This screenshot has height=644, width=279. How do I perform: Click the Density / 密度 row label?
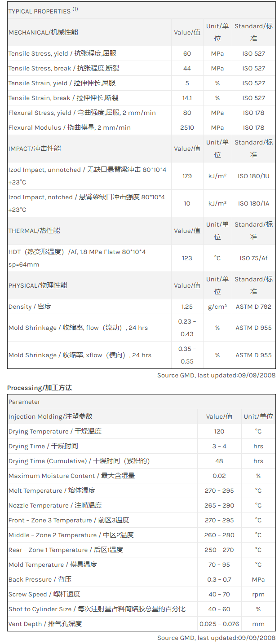coord(30,307)
